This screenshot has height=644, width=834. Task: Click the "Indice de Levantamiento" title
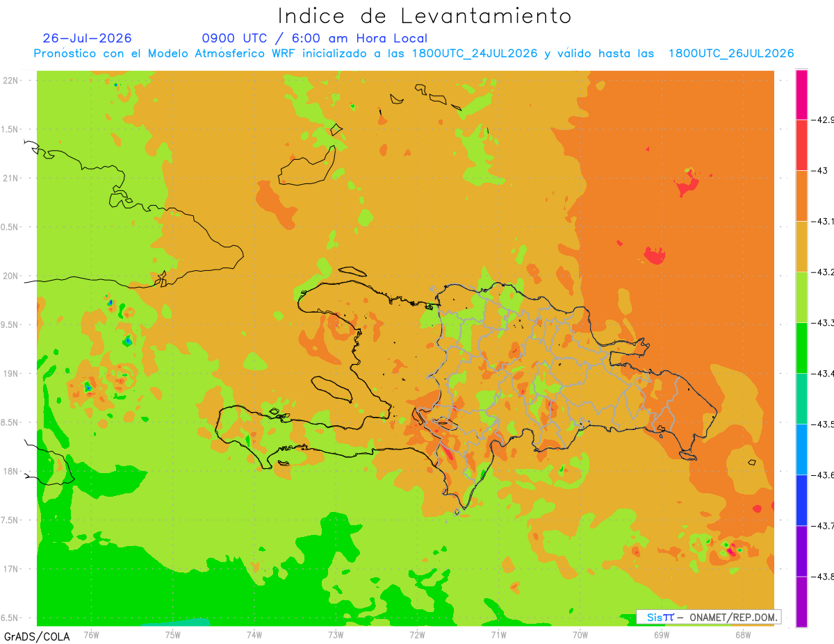pos(425,16)
